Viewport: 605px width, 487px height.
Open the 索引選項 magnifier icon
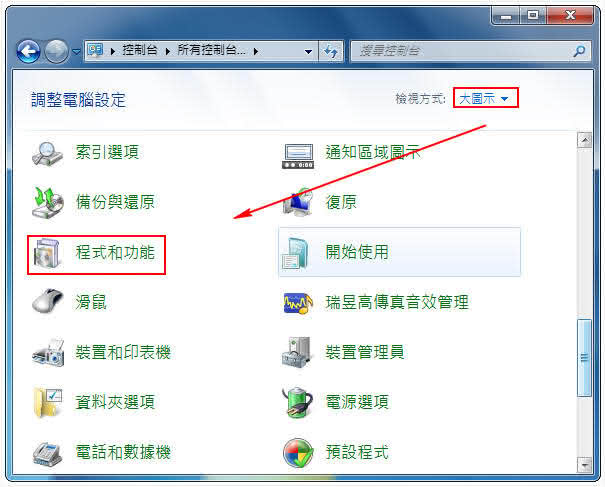(47, 154)
